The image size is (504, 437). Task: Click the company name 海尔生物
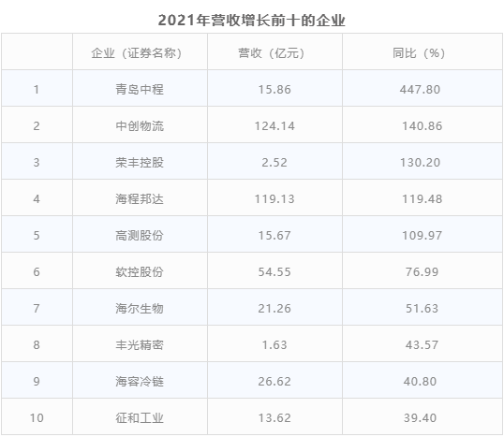[x=140, y=309]
